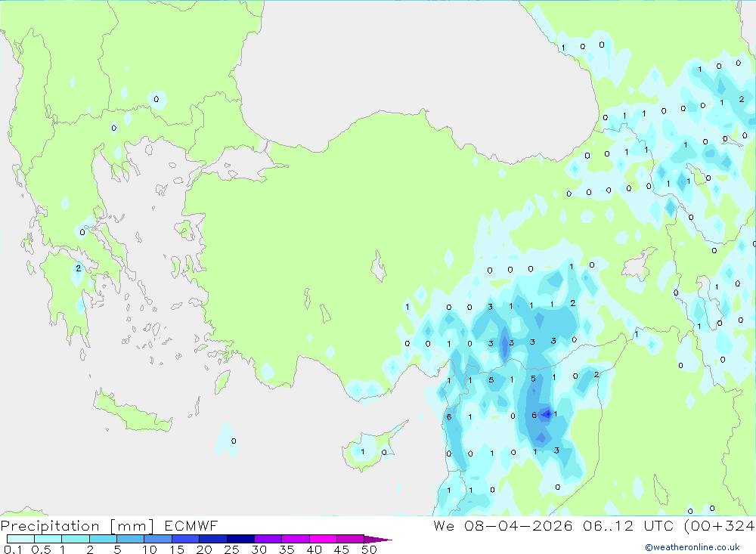Screen dimensions: 756x554
Task: Click the 'We' weekday label
Action: (x=444, y=525)
